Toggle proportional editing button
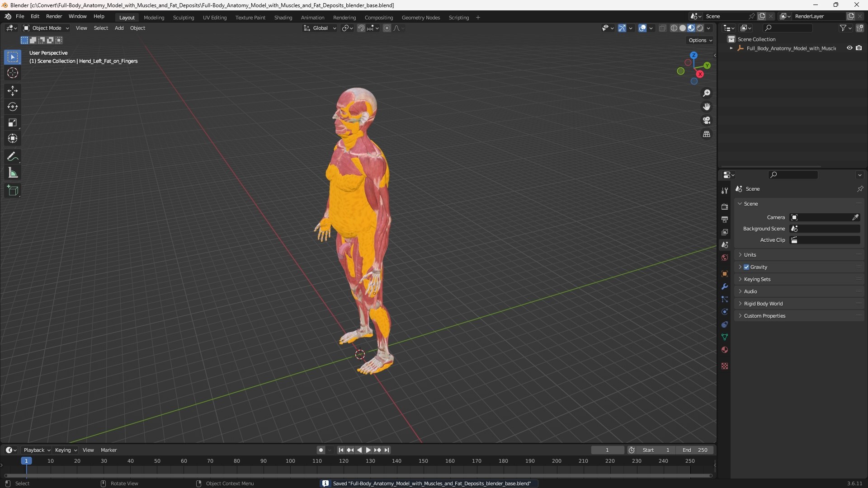The height and width of the screenshot is (488, 868). 387,28
